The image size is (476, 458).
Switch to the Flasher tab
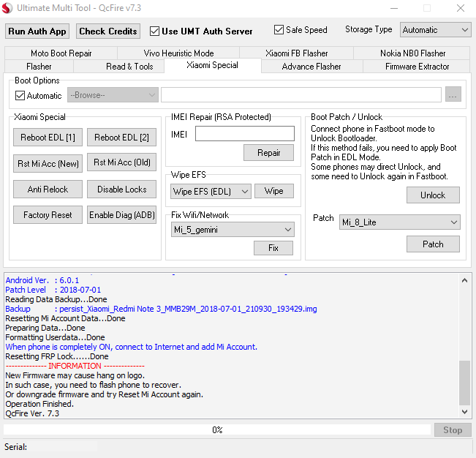pyautogui.click(x=39, y=67)
